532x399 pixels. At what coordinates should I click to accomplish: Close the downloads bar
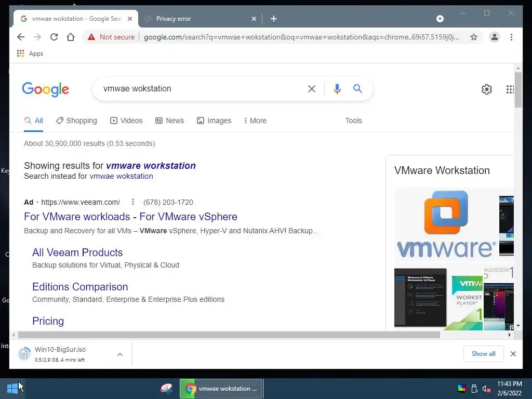513,354
